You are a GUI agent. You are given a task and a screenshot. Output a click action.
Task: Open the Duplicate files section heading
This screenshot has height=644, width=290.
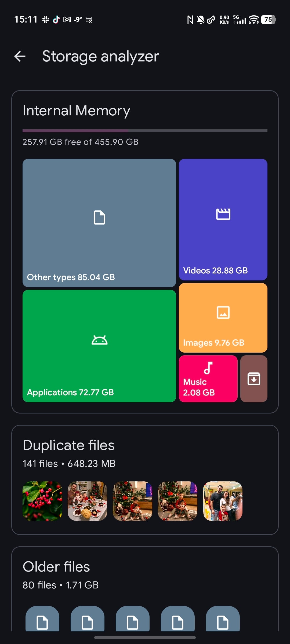pyautogui.click(x=69, y=445)
